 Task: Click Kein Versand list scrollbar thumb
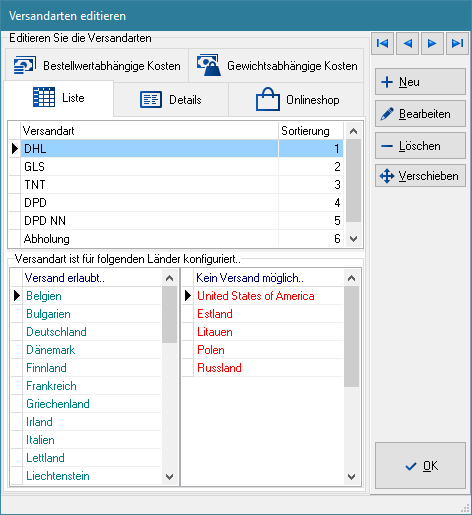[351, 337]
